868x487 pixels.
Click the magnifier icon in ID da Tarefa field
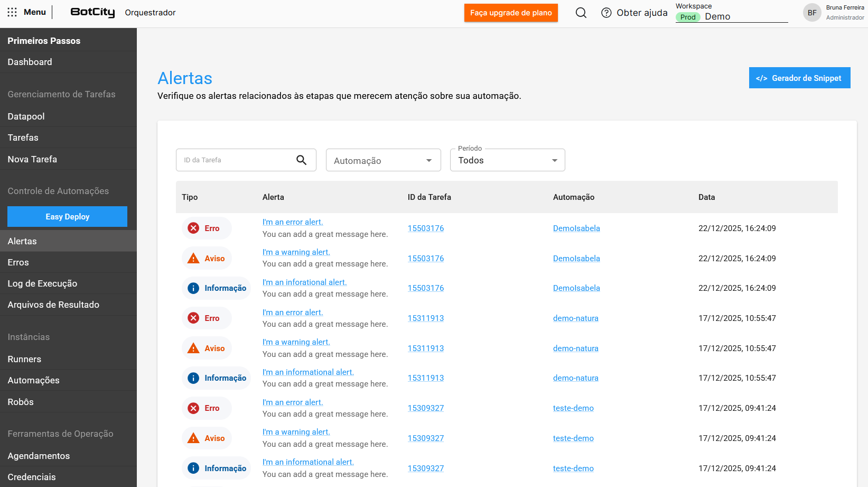click(x=301, y=160)
